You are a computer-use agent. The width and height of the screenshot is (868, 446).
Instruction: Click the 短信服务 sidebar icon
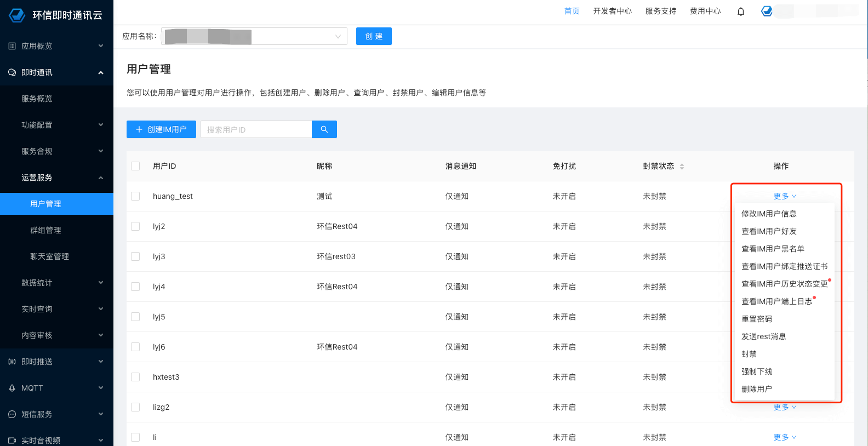(12, 414)
